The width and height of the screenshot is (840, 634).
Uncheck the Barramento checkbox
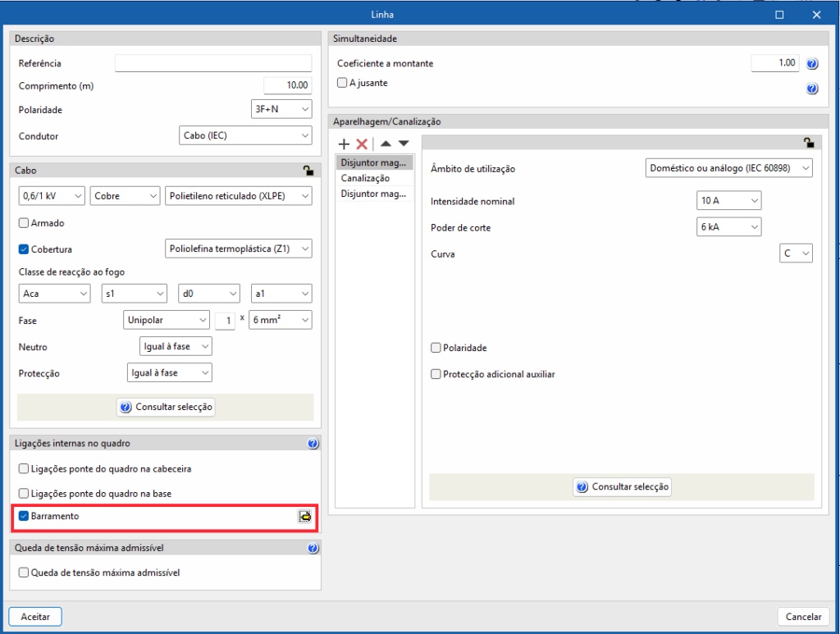point(24,516)
